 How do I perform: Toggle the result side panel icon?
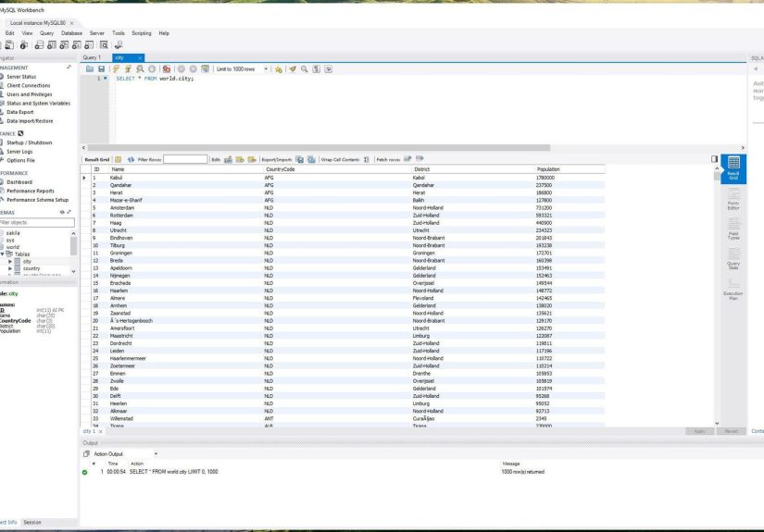coord(714,159)
